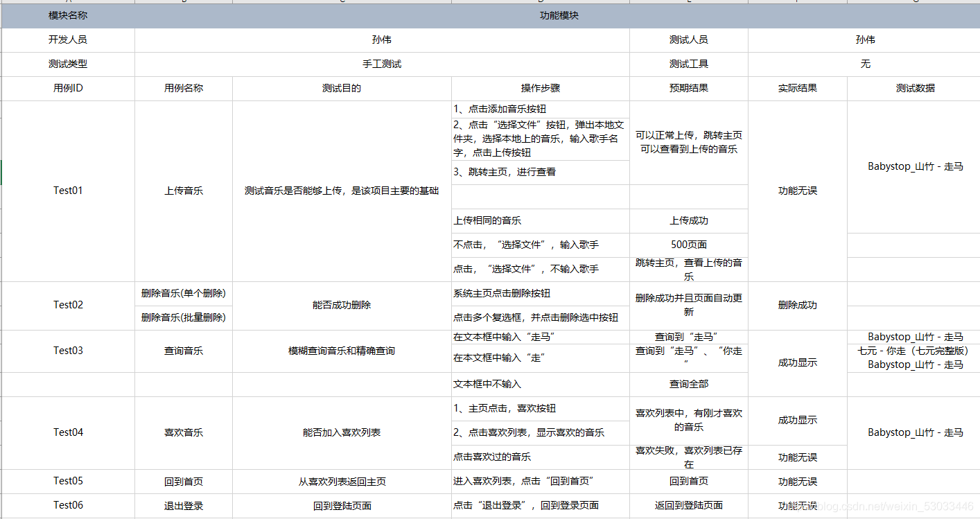The height and width of the screenshot is (519, 980).
Task: Select the 上传成功 expected result cell
Action: click(689, 221)
